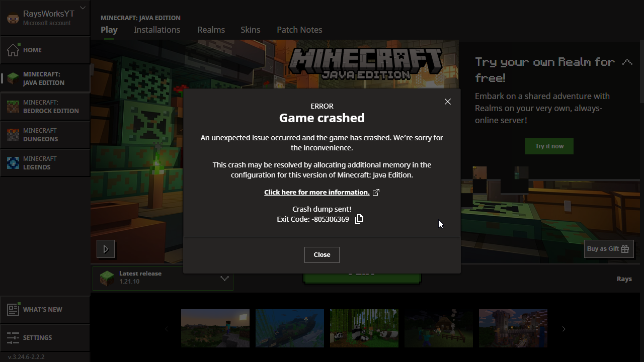Click the Exit Code -805306369 text
Viewport: 644px width, 362px height.
[313, 219]
